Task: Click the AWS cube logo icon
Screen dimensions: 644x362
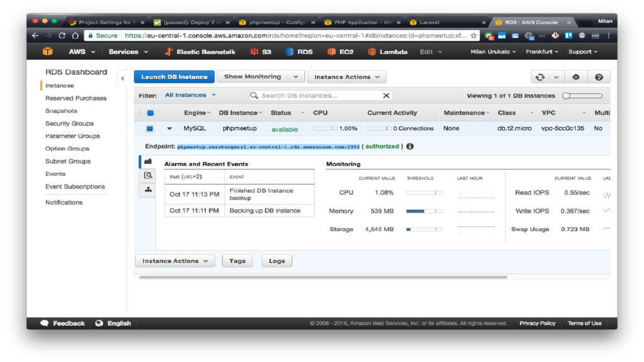Action: 48,52
